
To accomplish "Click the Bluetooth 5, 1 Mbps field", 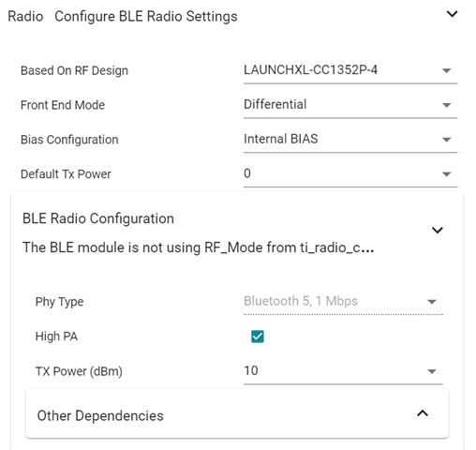I will [x=343, y=302].
